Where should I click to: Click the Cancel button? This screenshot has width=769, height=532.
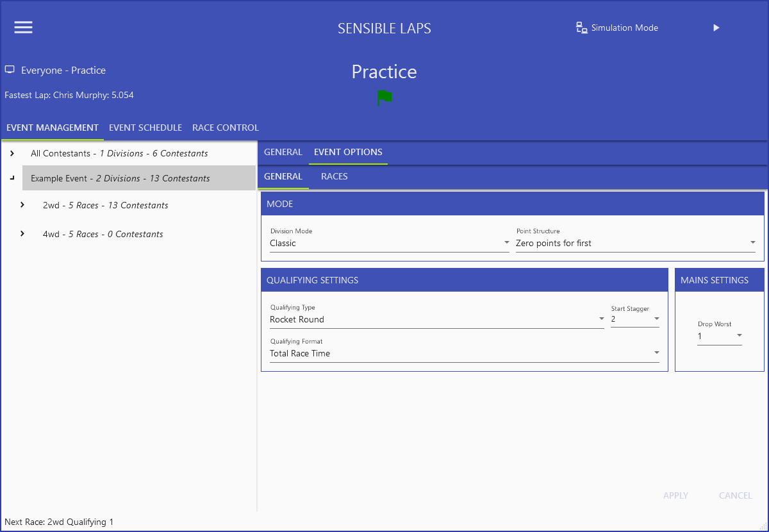[735, 495]
